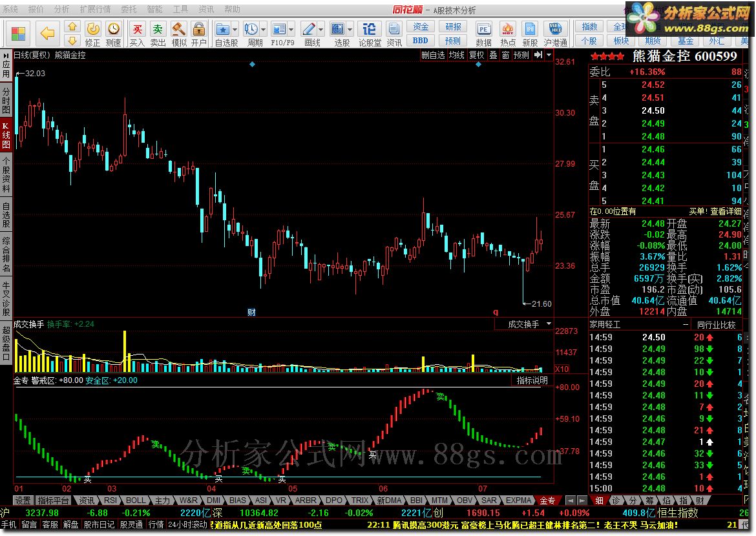The image size is (756, 536).
Task: Click the 研报 research reports button
Action: pos(453,26)
